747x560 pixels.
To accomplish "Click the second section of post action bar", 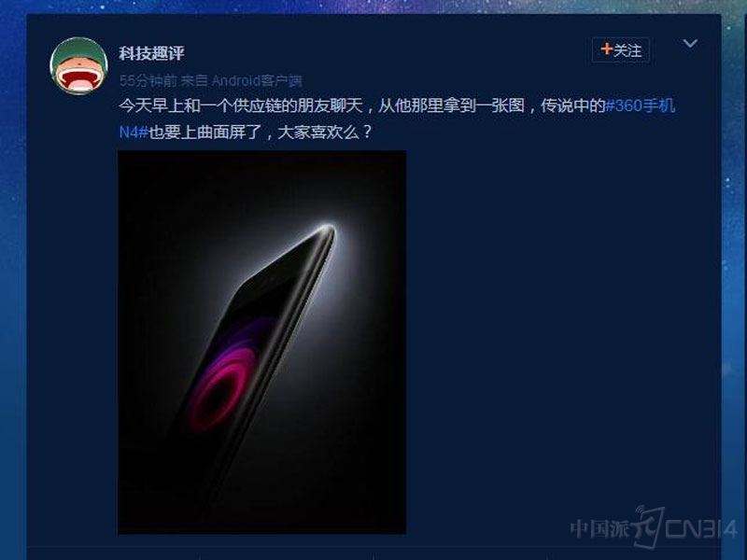I will (x=287, y=554).
